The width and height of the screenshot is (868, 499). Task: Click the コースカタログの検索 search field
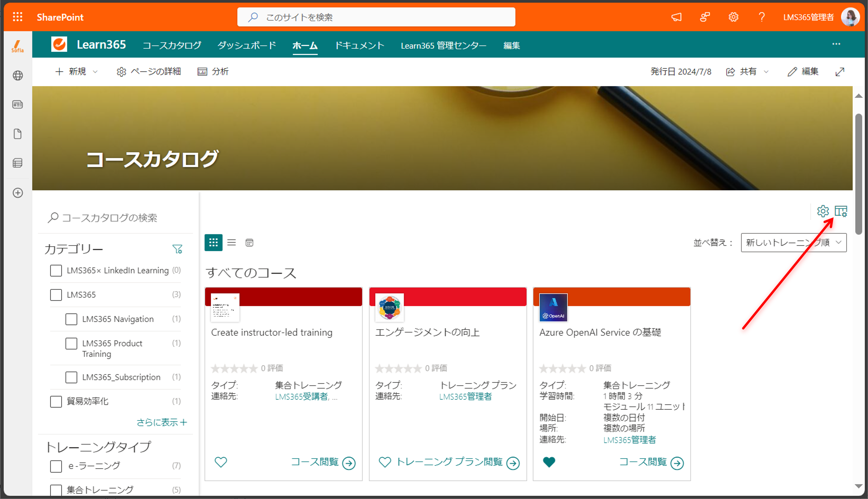(116, 218)
